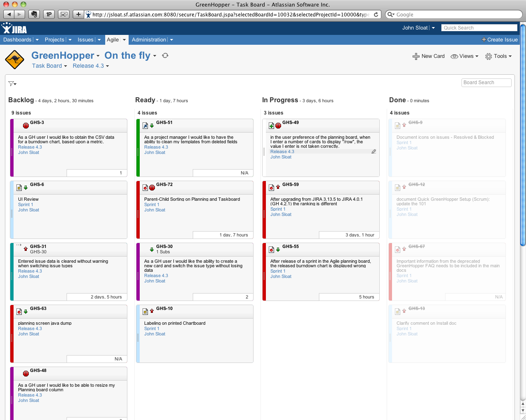Click the Board Search field

click(486, 83)
